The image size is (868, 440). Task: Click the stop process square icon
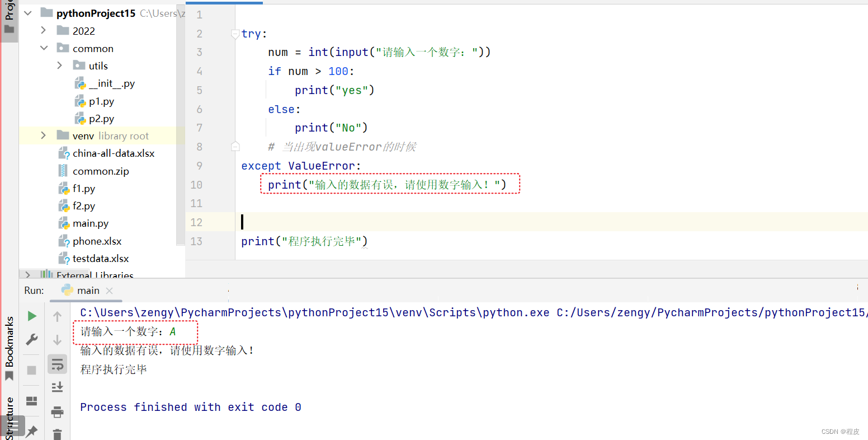[32, 370]
